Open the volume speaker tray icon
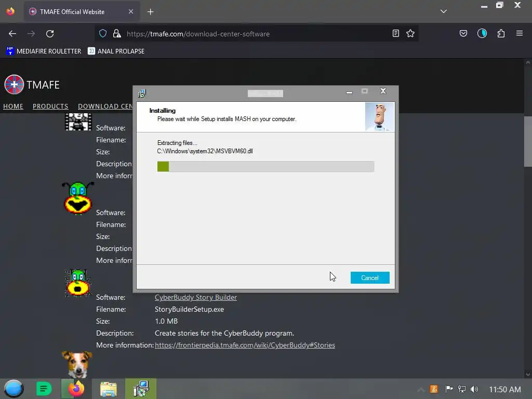This screenshot has width=532, height=399. click(x=474, y=389)
